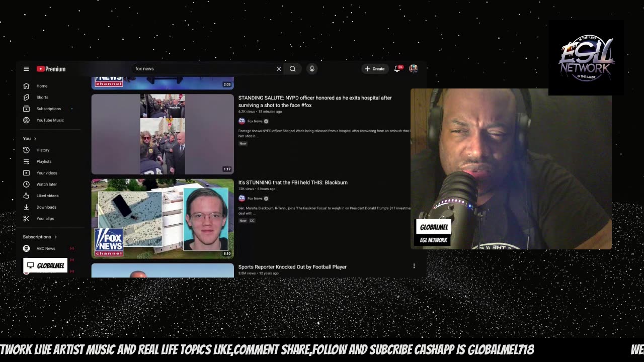This screenshot has width=644, height=362.
Task: Click the YouTube Music icon
Action: pos(26,120)
